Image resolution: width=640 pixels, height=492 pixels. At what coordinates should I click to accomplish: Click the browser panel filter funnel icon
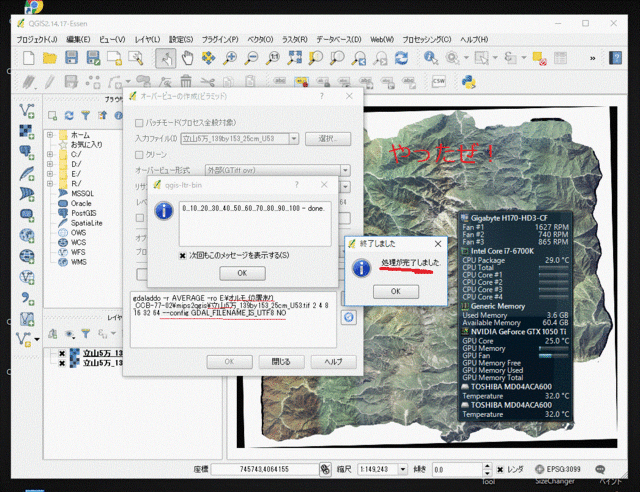pyautogui.click(x=85, y=116)
